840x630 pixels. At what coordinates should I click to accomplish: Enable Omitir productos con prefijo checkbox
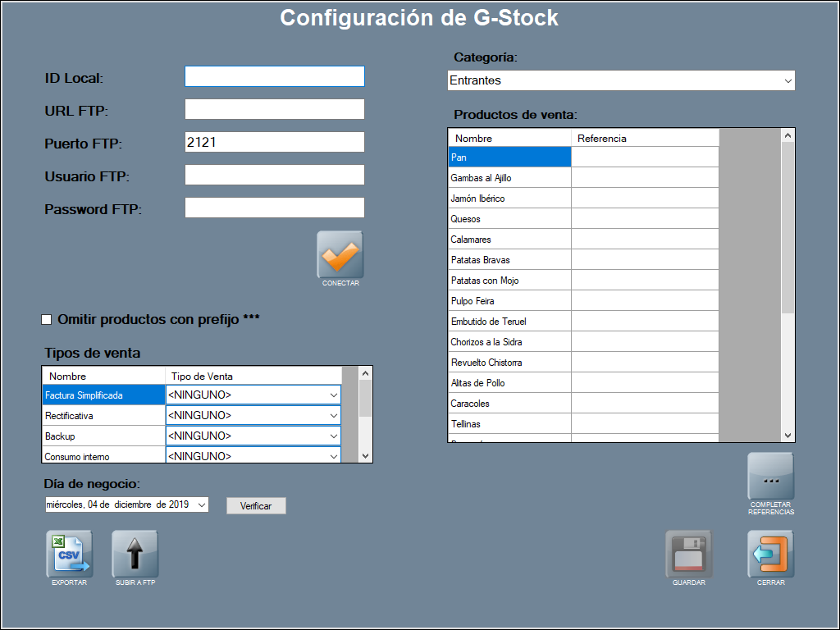tap(47, 319)
